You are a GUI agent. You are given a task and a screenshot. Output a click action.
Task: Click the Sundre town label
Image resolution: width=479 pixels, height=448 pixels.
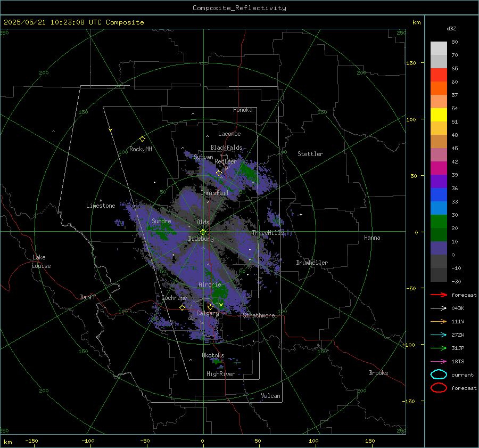click(161, 221)
